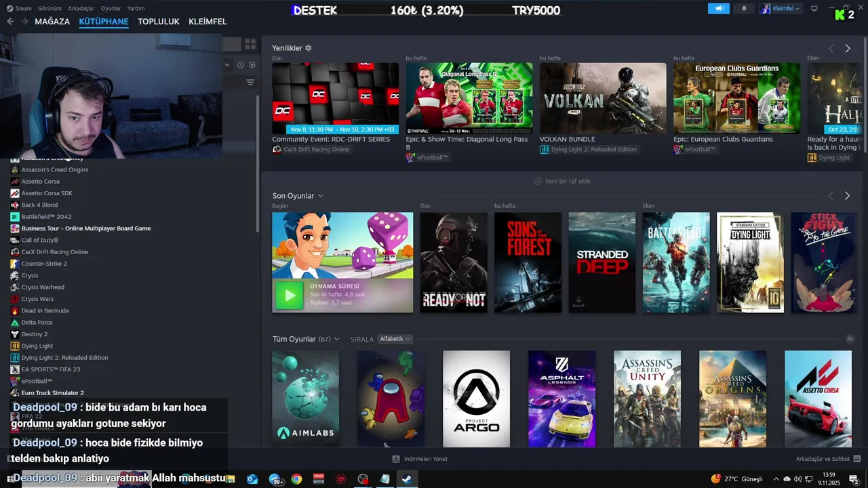
Task: Open the Asphalt Legends game tile
Action: coord(561,399)
